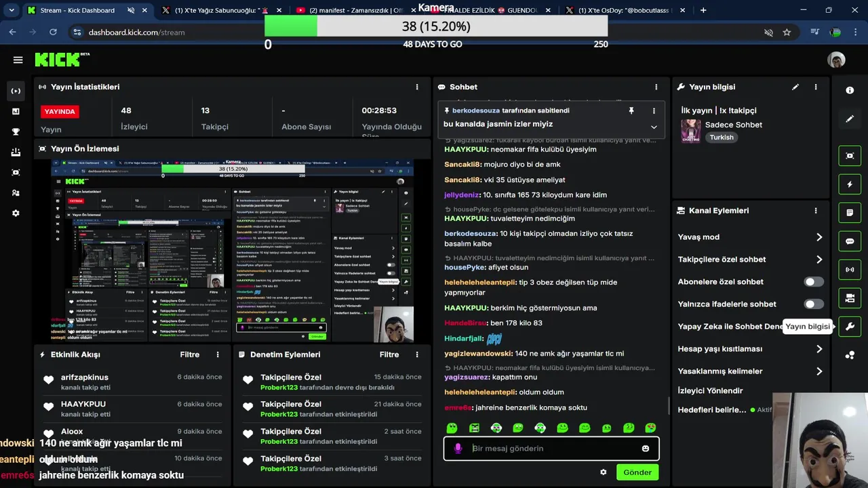The width and height of the screenshot is (868, 488).
Task: Open the settings gear in left sidebar
Action: coord(16,213)
